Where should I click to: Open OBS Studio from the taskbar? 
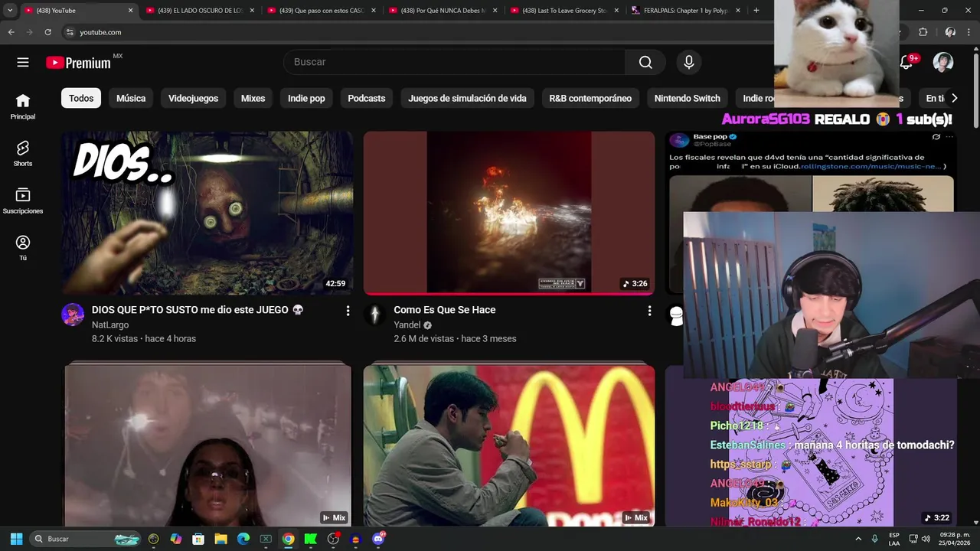[x=333, y=539]
